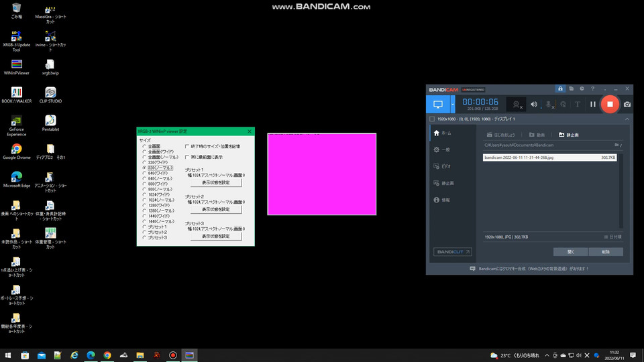Collapse the Bandicam panel with chevron

pyautogui.click(x=627, y=119)
